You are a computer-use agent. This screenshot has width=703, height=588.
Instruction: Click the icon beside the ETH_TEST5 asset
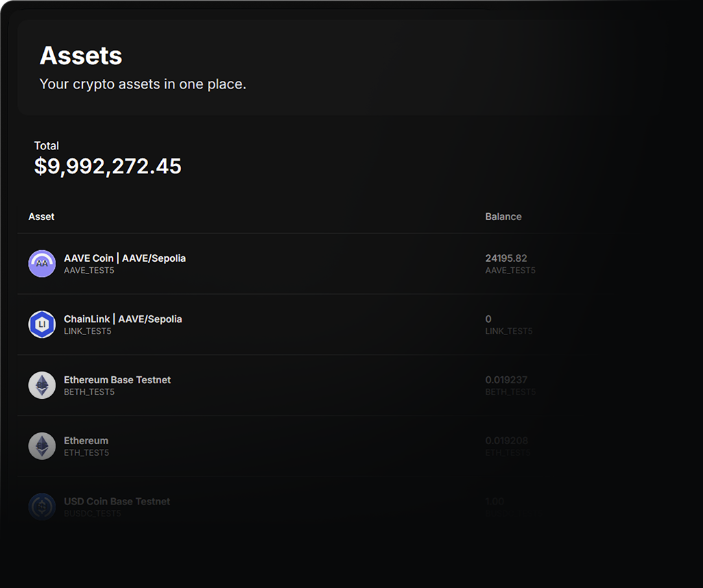(x=42, y=446)
